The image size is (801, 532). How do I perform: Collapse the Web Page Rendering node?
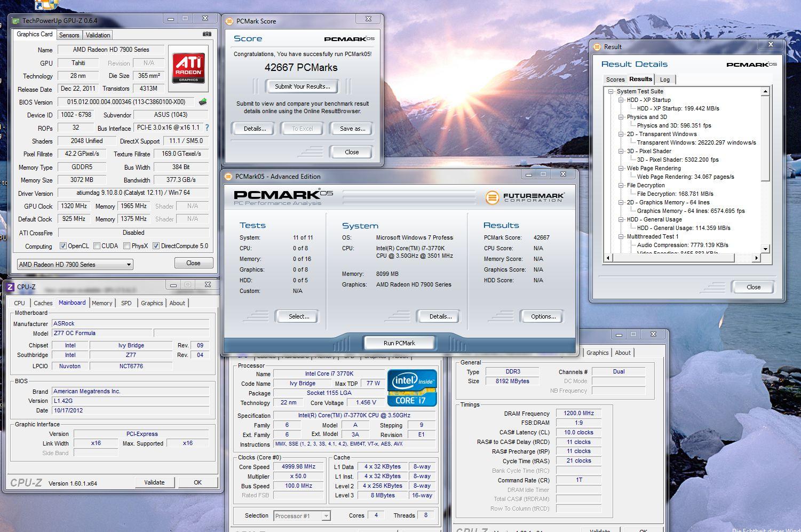pyautogui.click(x=621, y=168)
